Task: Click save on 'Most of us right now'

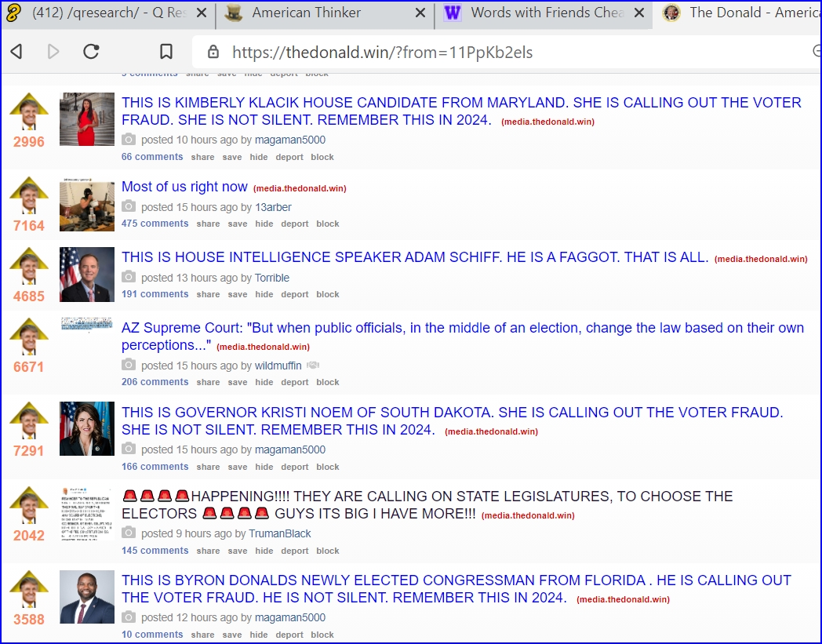Action: point(238,224)
